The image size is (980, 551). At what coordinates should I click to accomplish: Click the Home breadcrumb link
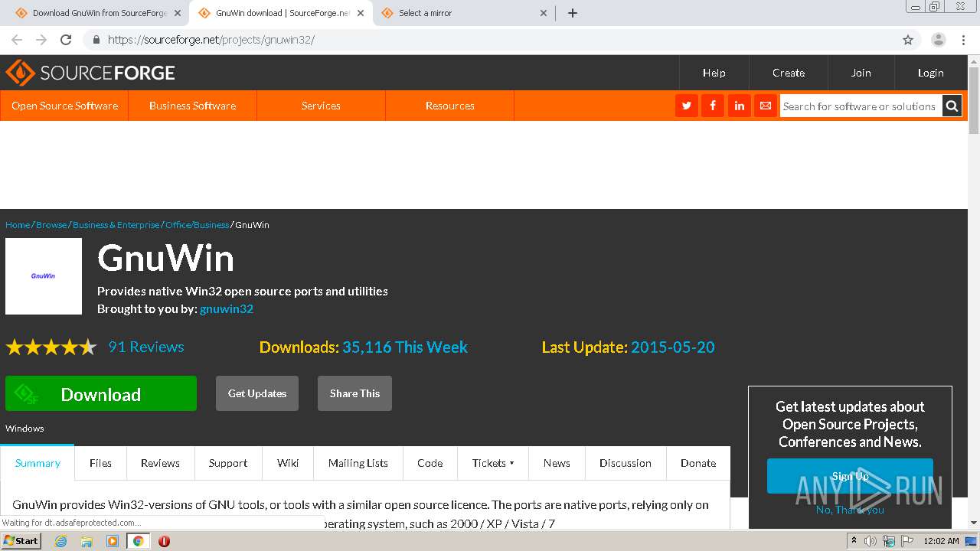pyautogui.click(x=18, y=225)
